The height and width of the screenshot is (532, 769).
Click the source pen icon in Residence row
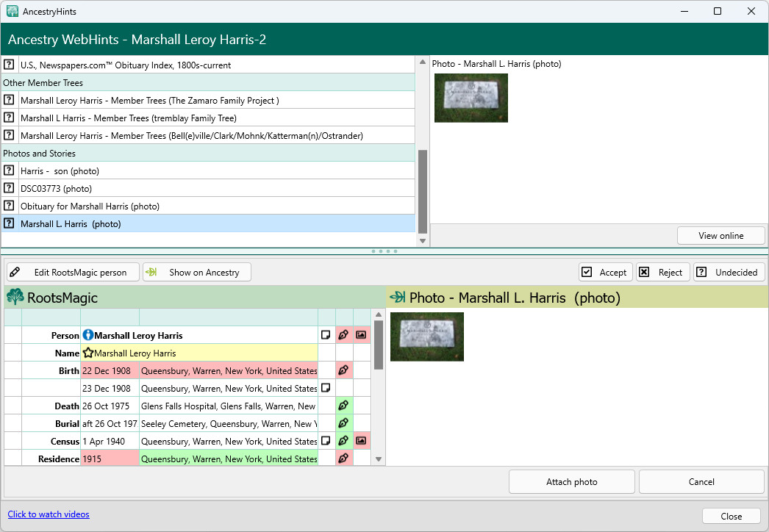pyautogui.click(x=344, y=459)
